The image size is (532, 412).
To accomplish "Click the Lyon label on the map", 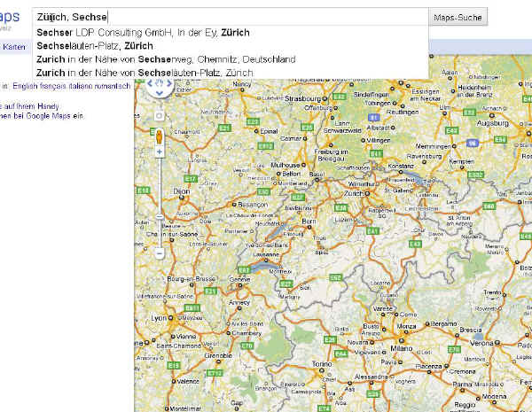I will 159,318.
